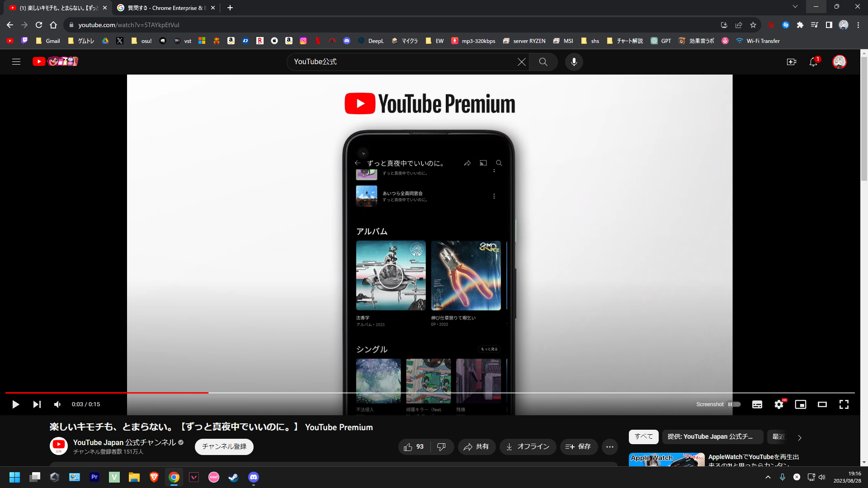The height and width of the screenshot is (488, 868).
Task: Open the DeepL bookmark
Action: [x=371, y=41]
